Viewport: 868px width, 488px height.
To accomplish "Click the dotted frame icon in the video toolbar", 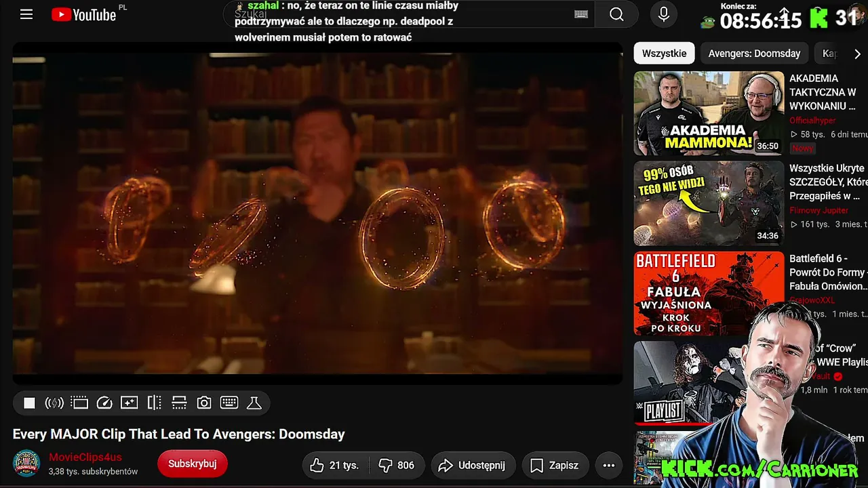I will [x=79, y=403].
